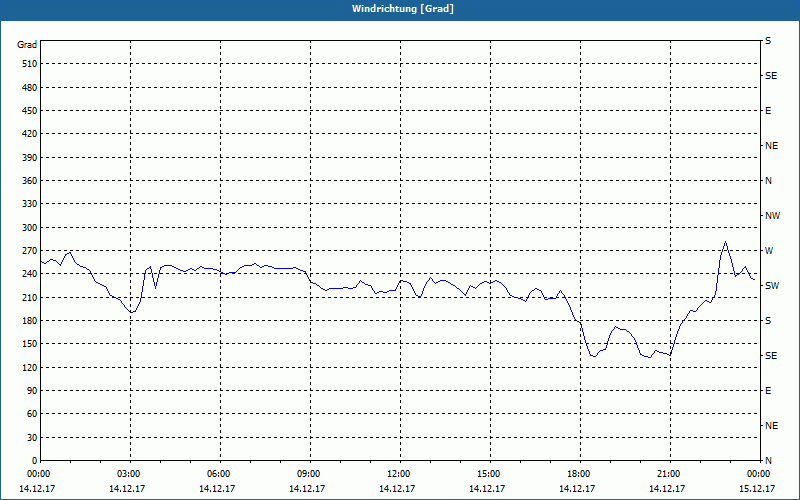
Task: Click the 510 degree axis value
Action: pos(30,64)
